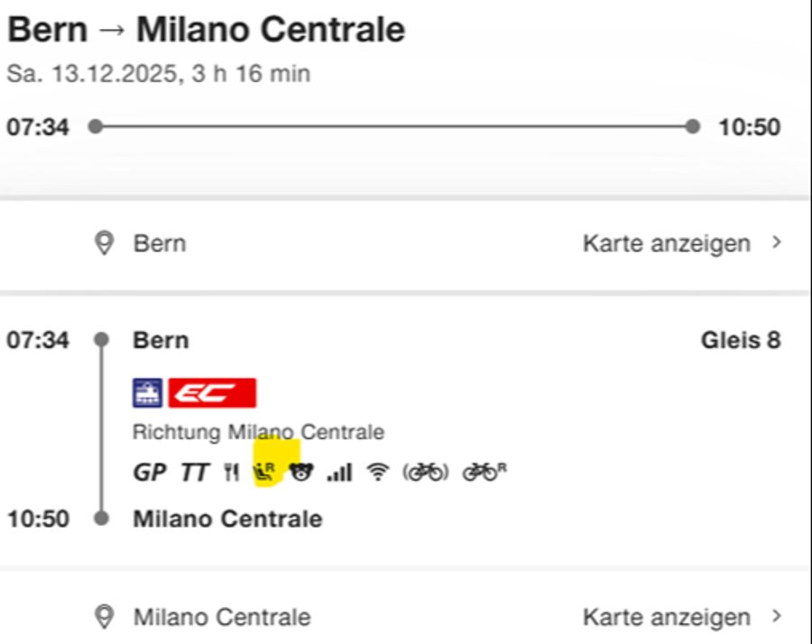Click the restaurant fork and knife icon

(x=232, y=472)
